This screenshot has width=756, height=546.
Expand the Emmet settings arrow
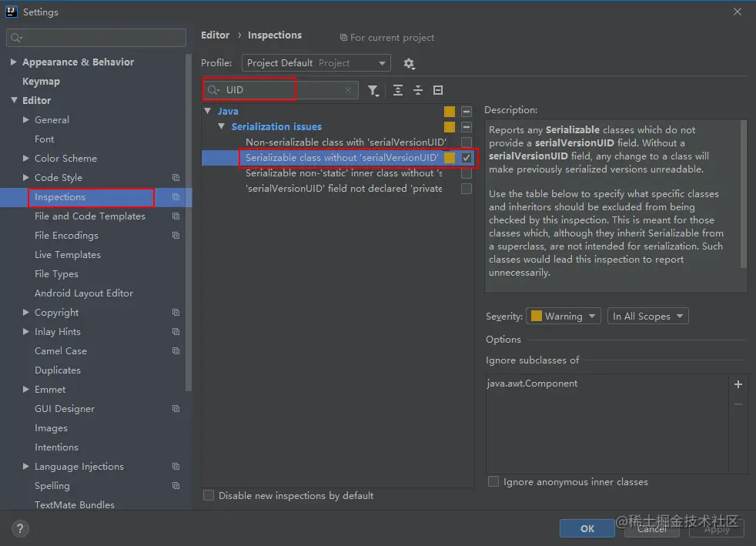pyautogui.click(x=26, y=389)
